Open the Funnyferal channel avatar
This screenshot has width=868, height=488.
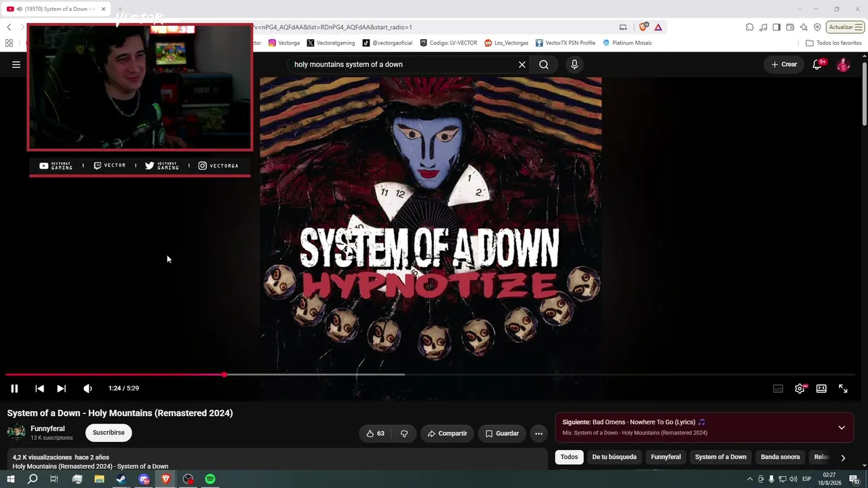pos(16,432)
